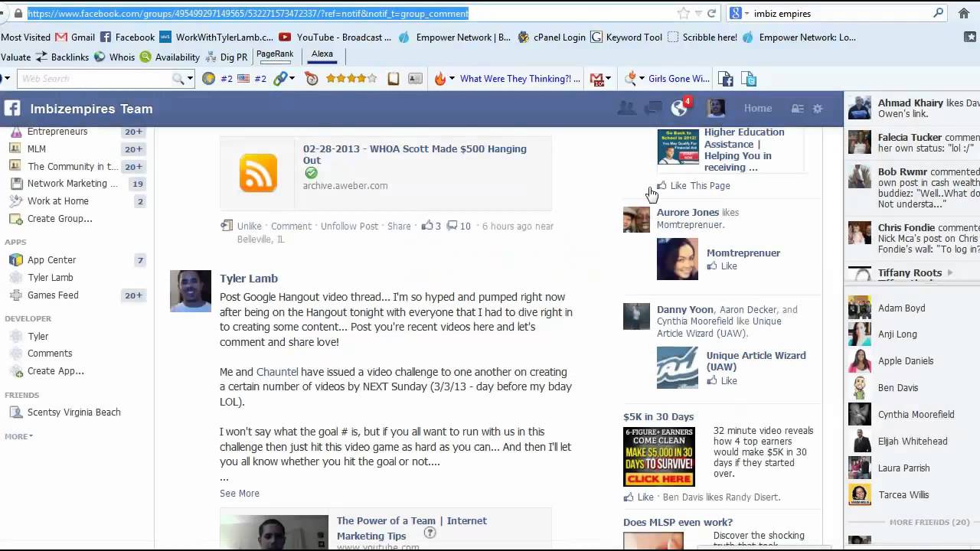Open account settings gear icon
The height and width of the screenshot is (551, 980).
[818, 109]
